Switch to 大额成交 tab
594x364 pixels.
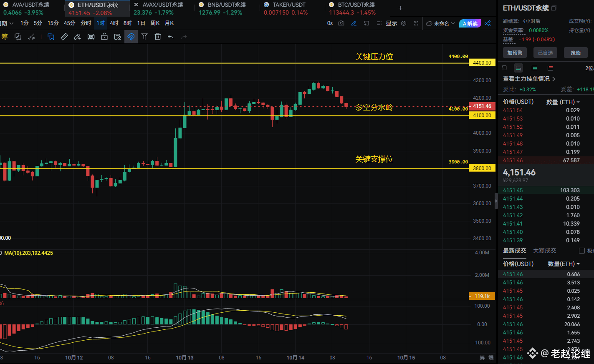544,251
